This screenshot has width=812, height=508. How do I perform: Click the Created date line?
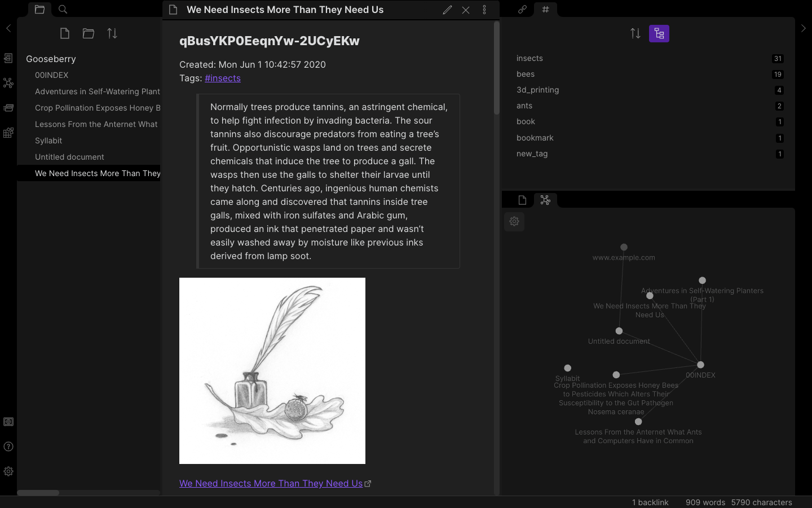pyautogui.click(x=253, y=64)
